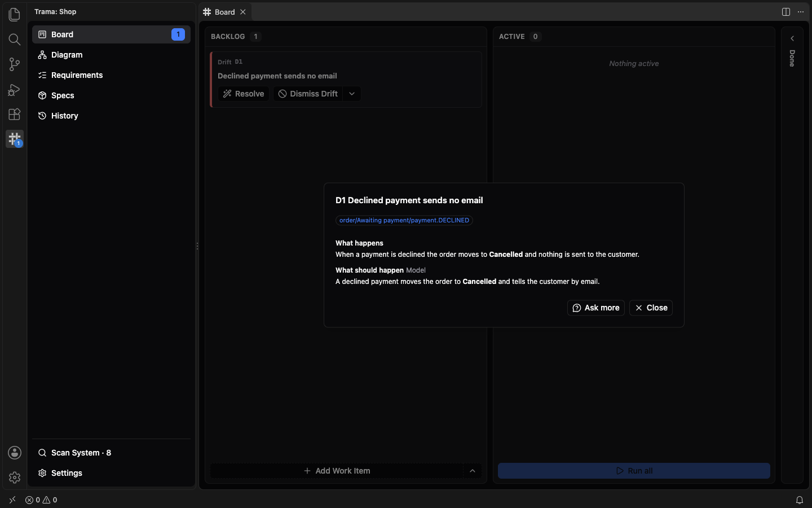Open History in sidebar
This screenshot has width=812, height=508.
[x=111, y=116]
